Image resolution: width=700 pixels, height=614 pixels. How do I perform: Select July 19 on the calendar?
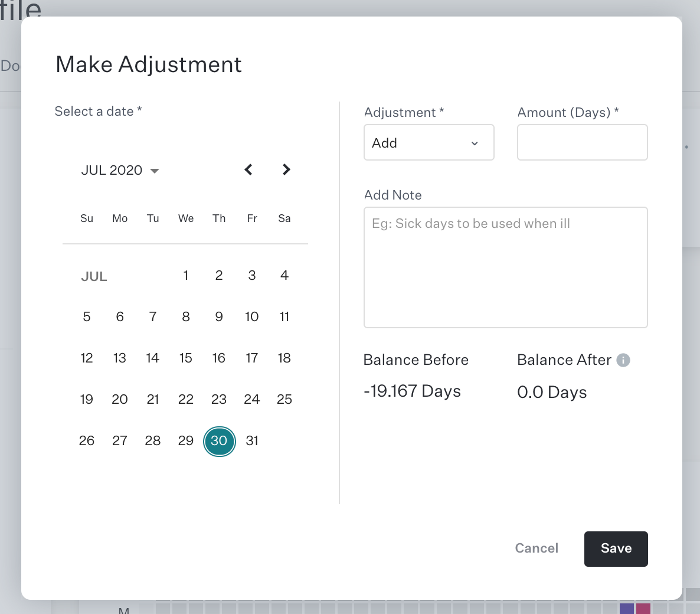[x=87, y=399]
